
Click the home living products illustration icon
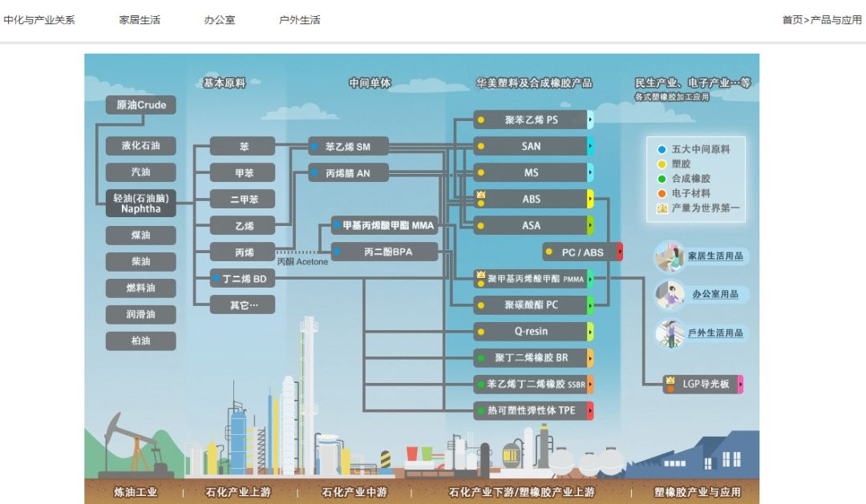[669, 256]
